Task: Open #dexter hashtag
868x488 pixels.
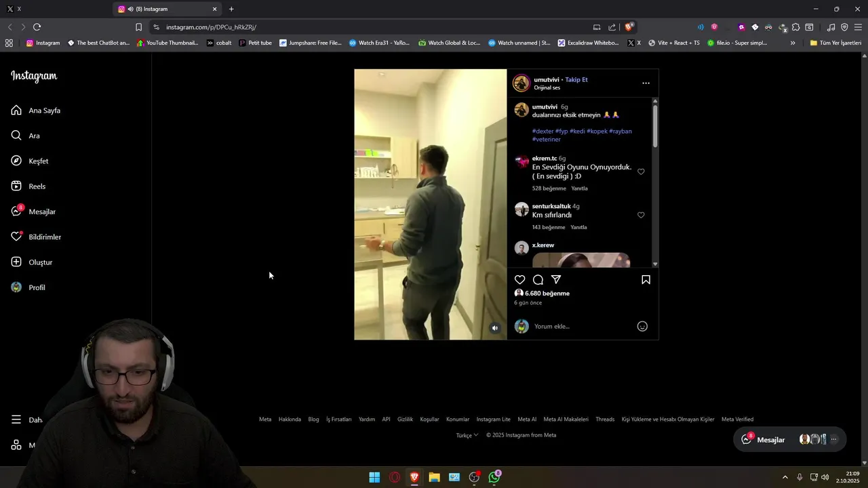Action: [x=542, y=131]
